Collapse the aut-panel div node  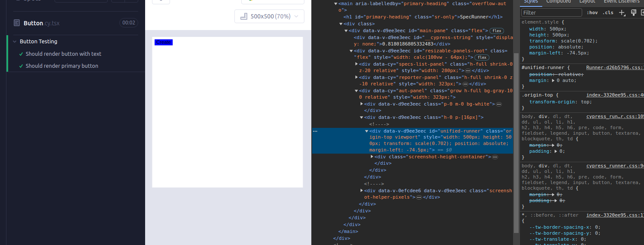356,91
